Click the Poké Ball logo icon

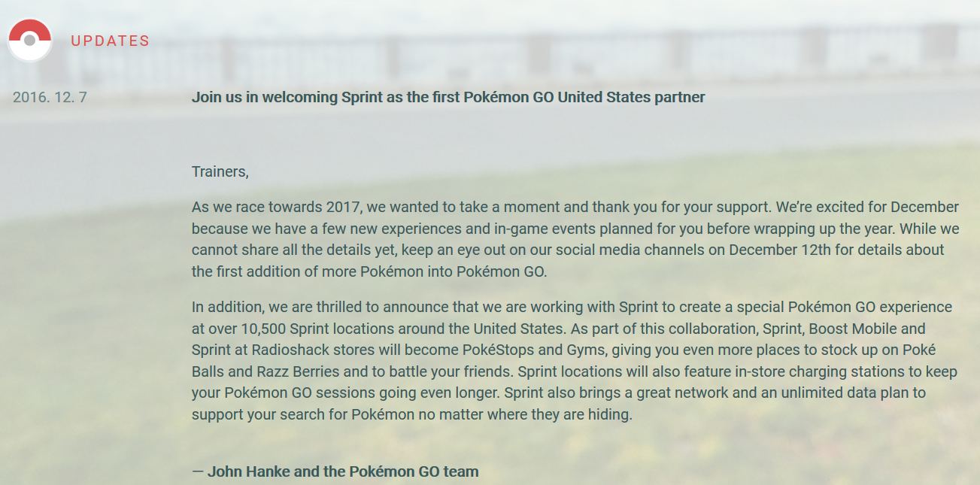29,41
